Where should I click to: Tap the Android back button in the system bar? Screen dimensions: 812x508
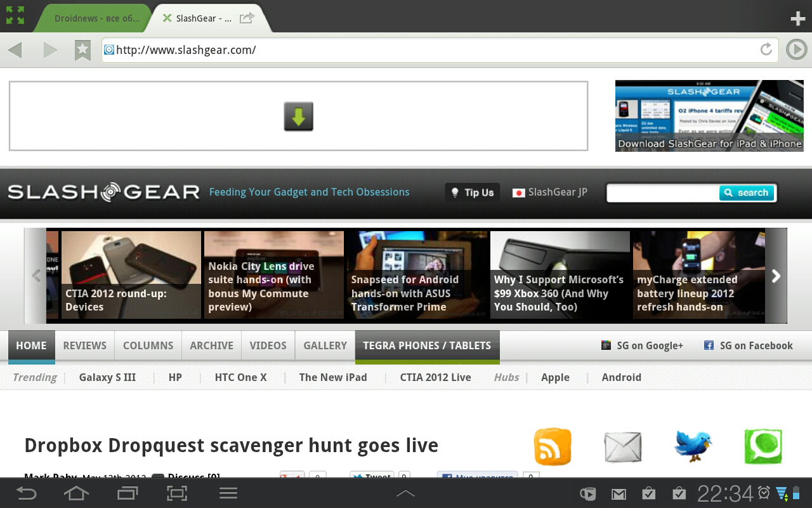point(26,493)
